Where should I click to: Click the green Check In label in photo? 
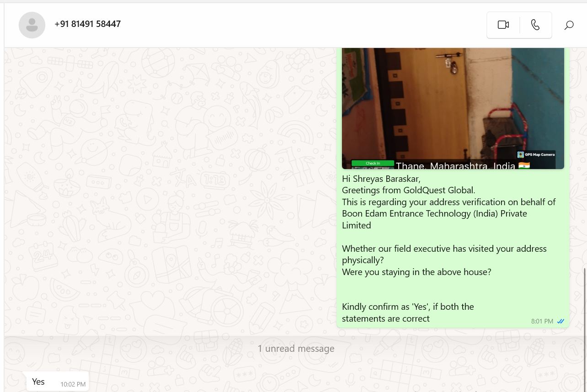pos(373,163)
